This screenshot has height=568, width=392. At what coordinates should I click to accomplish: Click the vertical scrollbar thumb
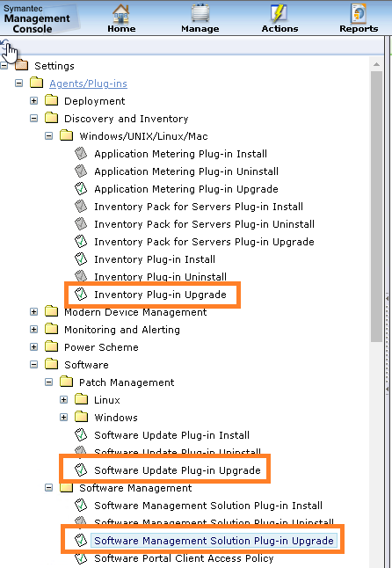[x=376, y=207]
